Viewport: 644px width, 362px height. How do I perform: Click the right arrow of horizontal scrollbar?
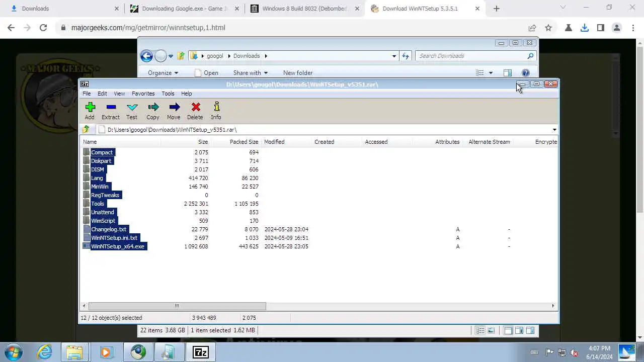point(553,306)
